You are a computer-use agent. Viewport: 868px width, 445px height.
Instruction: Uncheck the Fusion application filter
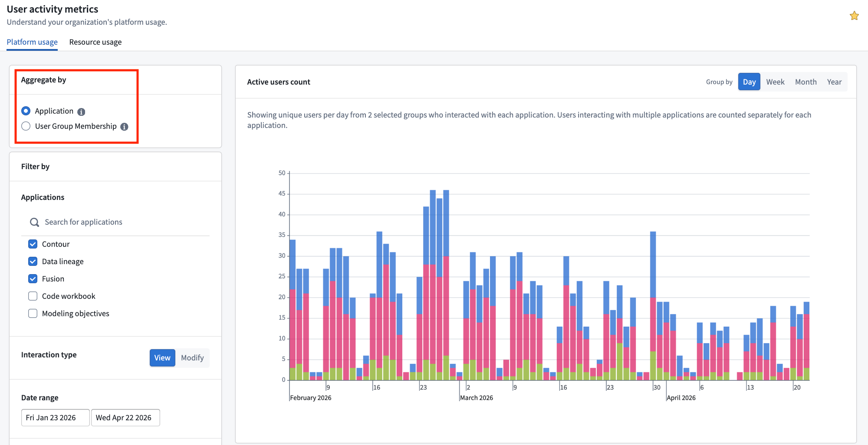(x=33, y=278)
